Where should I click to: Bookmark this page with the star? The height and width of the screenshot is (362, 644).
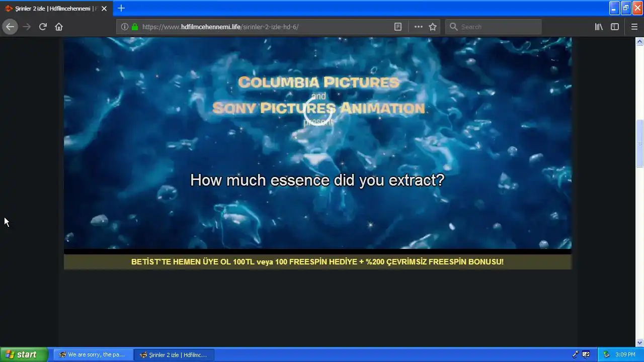pyautogui.click(x=433, y=27)
